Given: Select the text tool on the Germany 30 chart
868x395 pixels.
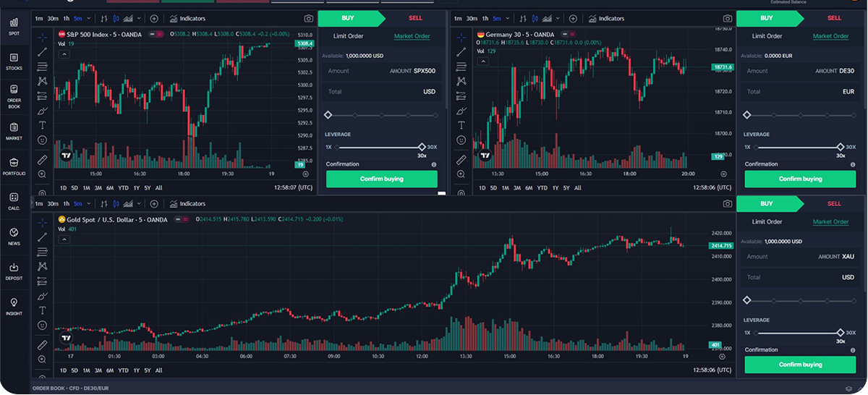Looking at the screenshot, I should point(461,125).
